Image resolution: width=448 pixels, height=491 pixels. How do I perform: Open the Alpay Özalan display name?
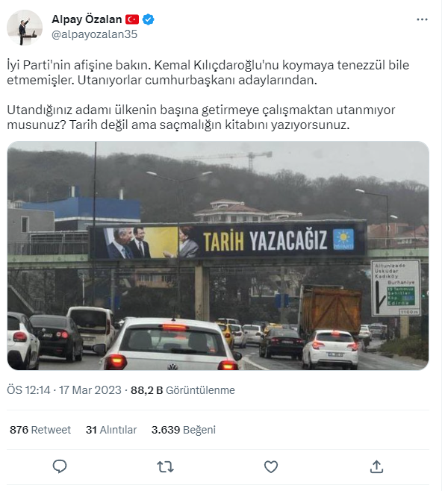(x=87, y=19)
